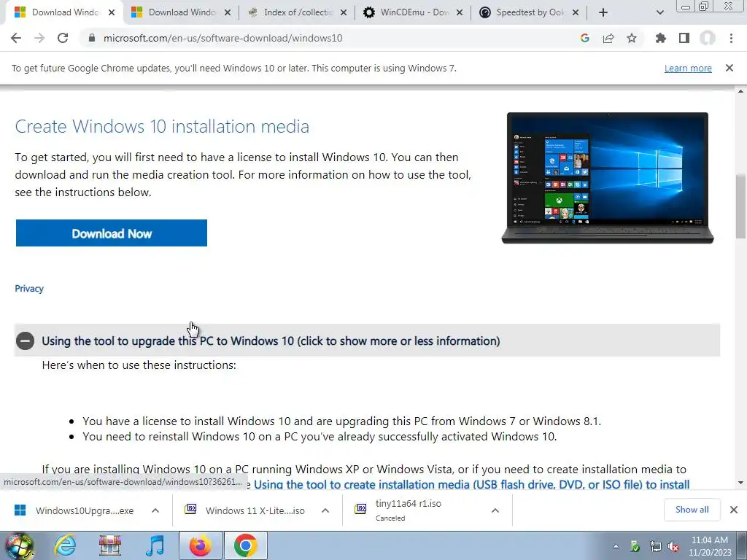Select the first Download Windows tab
The height and width of the screenshot is (560, 747).
pyautogui.click(x=64, y=12)
